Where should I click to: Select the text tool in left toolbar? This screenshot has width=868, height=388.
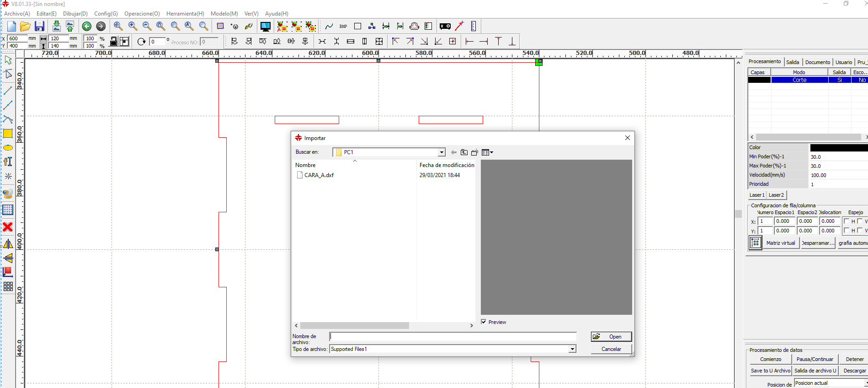(x=8, y=162)
